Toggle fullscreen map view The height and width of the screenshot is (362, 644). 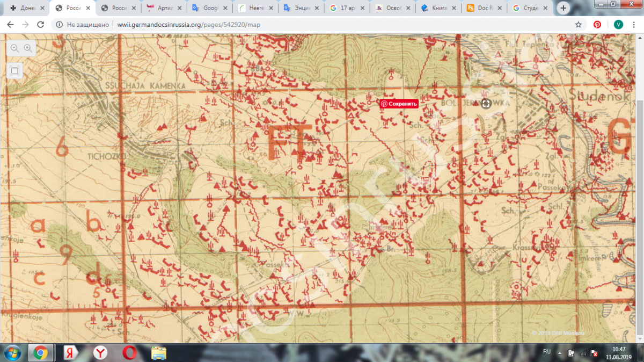point(14,71)
